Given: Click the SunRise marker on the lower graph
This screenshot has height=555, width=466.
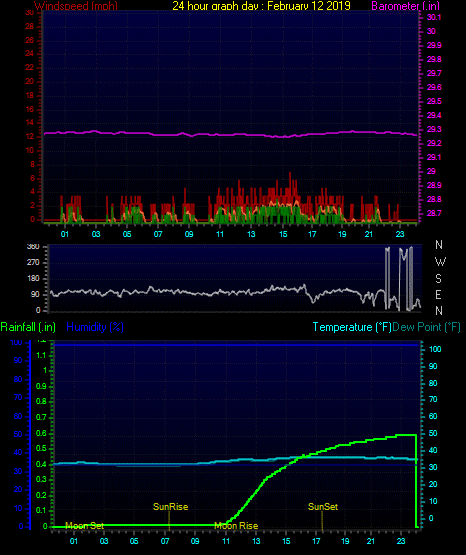Looking at the screenshot, I should pyautogui.click(x=170, y=507).
